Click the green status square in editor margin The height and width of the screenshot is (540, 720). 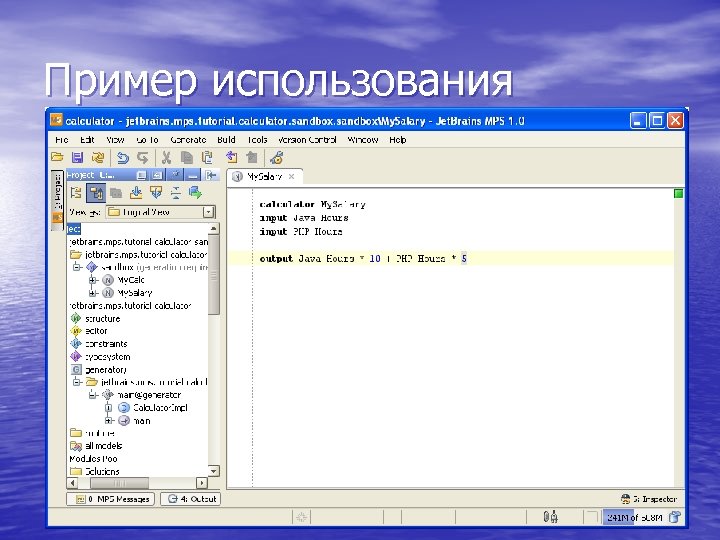(678, 193)
